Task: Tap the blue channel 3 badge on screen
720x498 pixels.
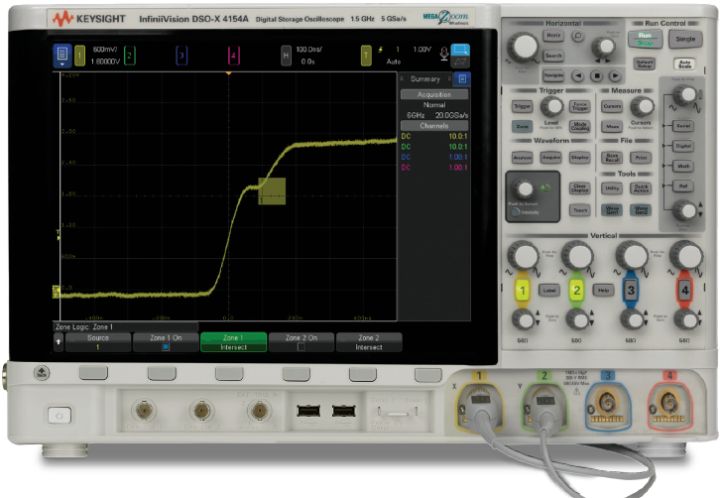Action: point(181,56)
